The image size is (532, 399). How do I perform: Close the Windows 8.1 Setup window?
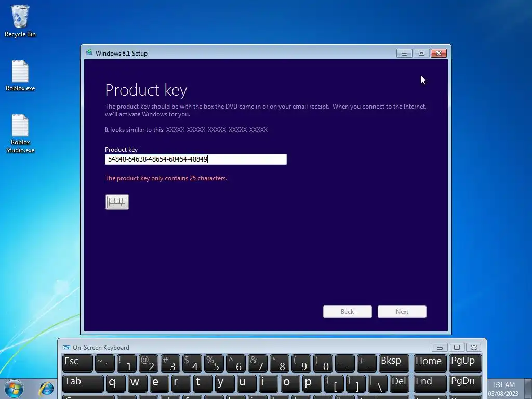pos(438,54)
